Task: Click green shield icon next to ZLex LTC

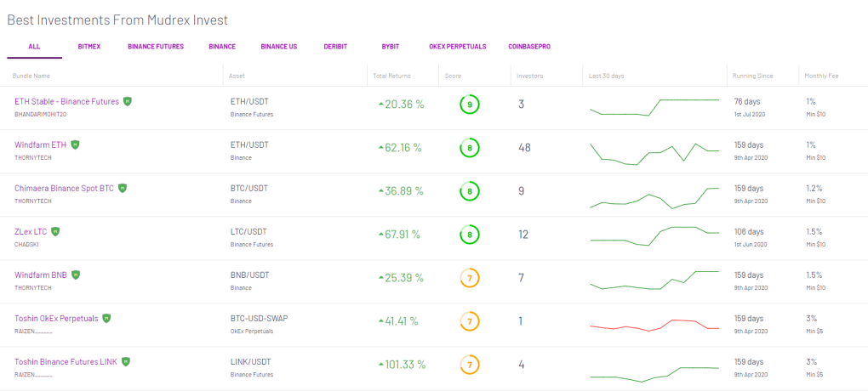Action: 55,231
